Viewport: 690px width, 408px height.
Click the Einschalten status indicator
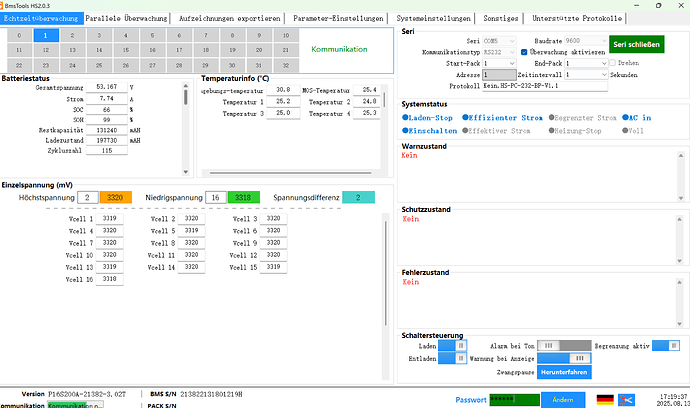click(429, 131)
